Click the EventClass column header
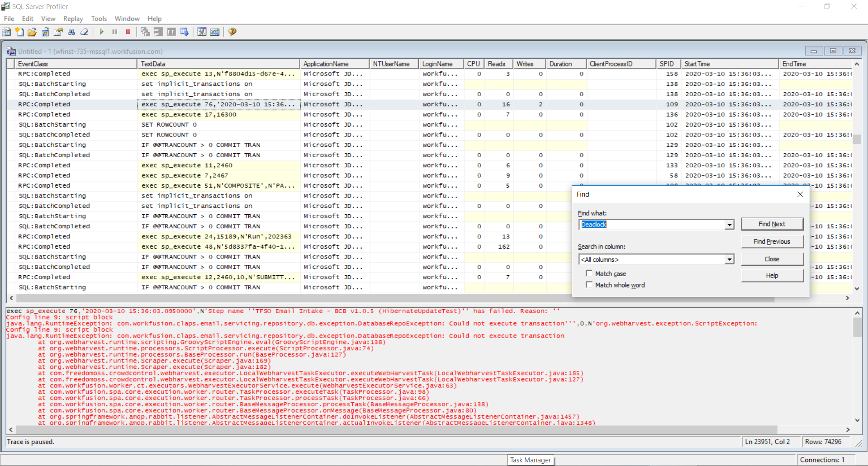868x466 pixels. coord(76,64)
